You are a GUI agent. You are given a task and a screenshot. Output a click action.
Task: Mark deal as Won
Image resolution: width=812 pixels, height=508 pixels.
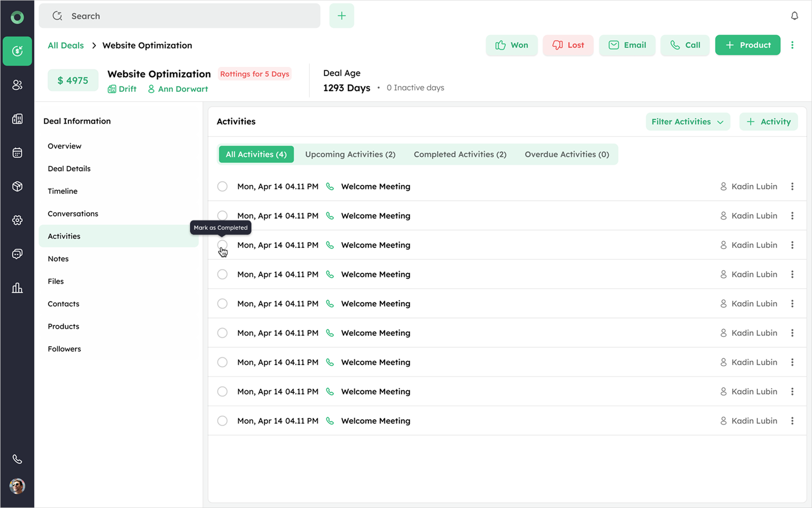point(511,45)
